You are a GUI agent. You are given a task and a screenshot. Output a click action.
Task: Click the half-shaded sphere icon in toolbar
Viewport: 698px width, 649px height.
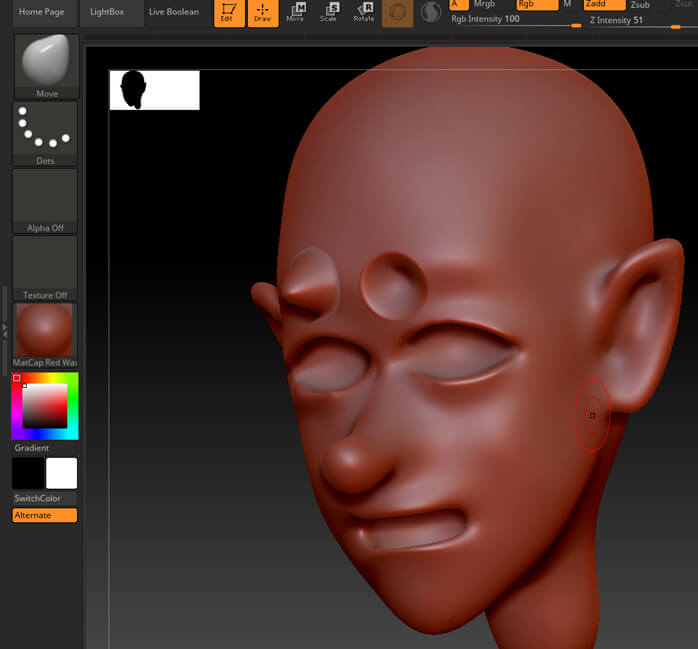pyautogui.click(x=431, y=13)
